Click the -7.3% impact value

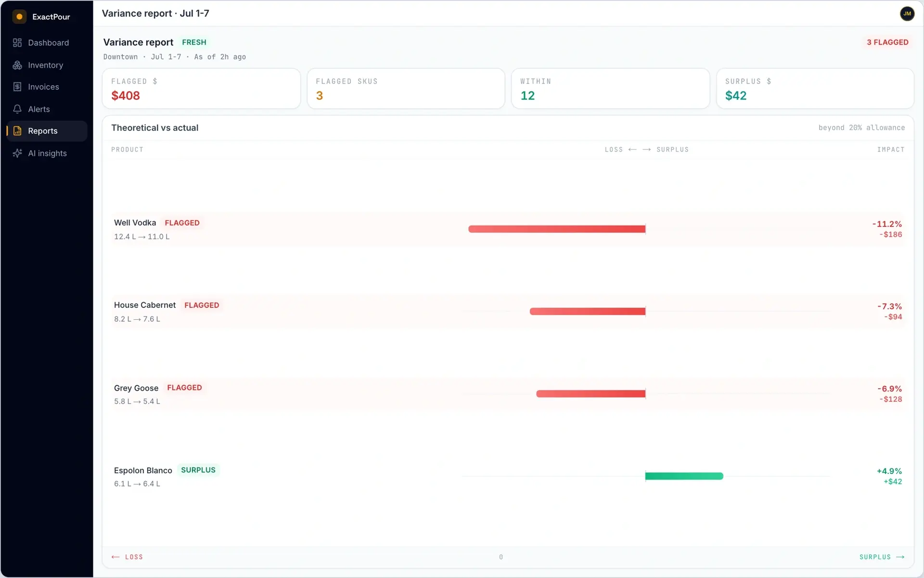889,306
